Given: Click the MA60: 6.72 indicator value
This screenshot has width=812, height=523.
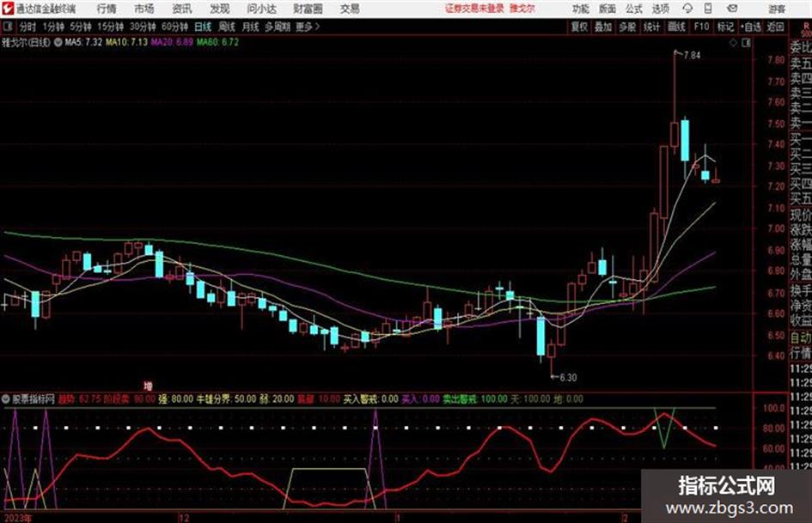Looking at the screenshot, I should click(x=217, y=42).
